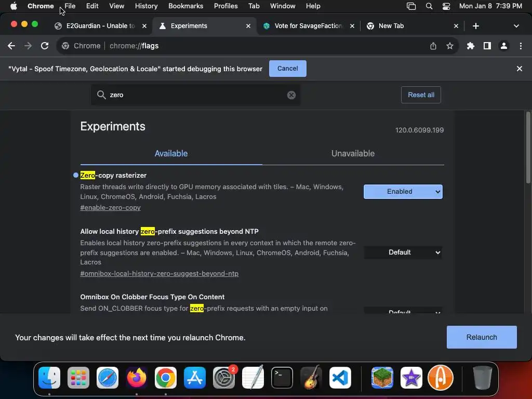Open dropdown for Omnibox On Clobber flag
The height and width of the screenshot is (399, 532).
pyautogui.click(x=403, y=311)
